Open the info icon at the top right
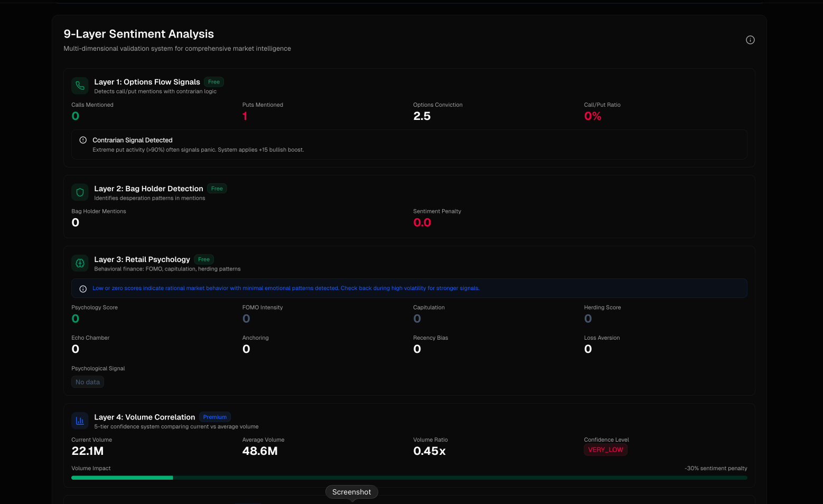The width and height of the screenshot is (823, 504). 750,40
